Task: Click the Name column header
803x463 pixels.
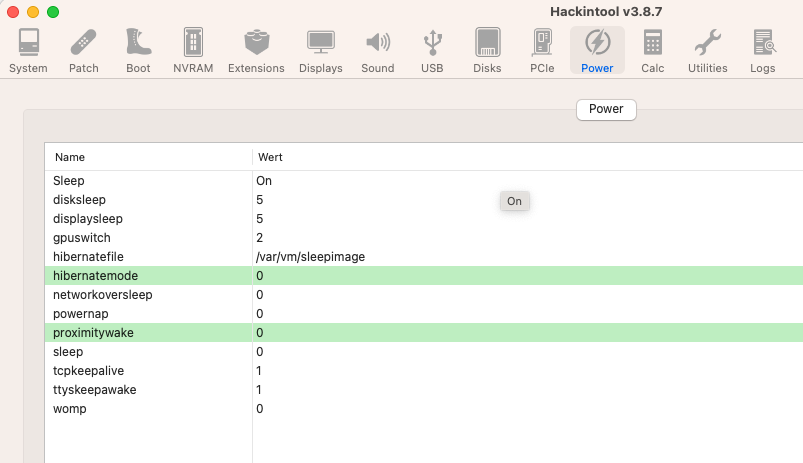Action: point(70,157)
